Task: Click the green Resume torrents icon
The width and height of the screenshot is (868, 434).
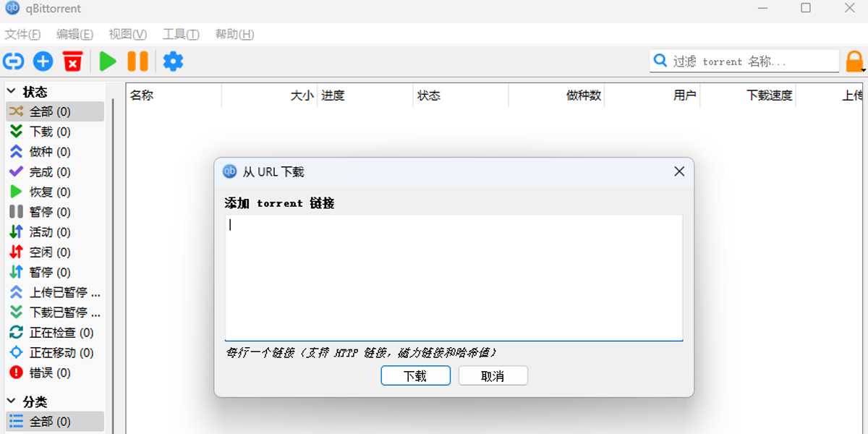Action: coord(107,61)
